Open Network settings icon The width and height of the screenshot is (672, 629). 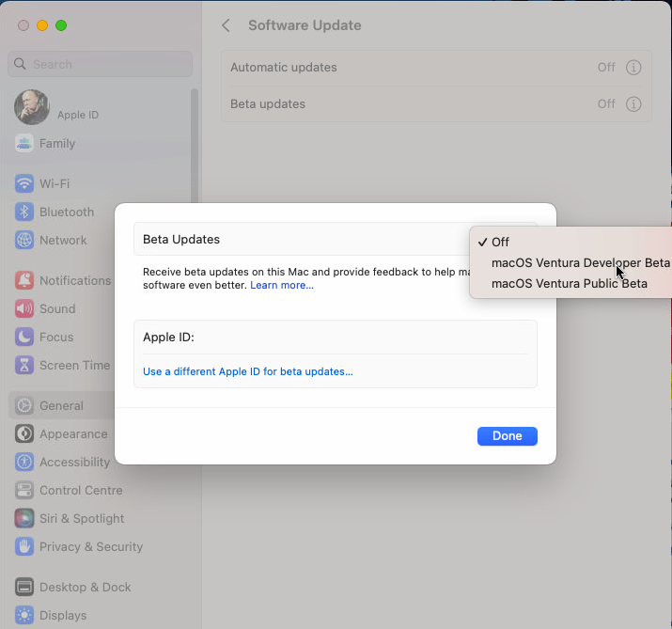tap(24, 240)
